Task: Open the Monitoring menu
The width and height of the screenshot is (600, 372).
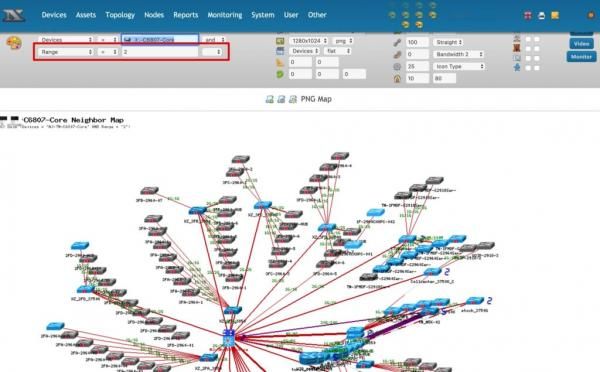Action: pos(225,15)
